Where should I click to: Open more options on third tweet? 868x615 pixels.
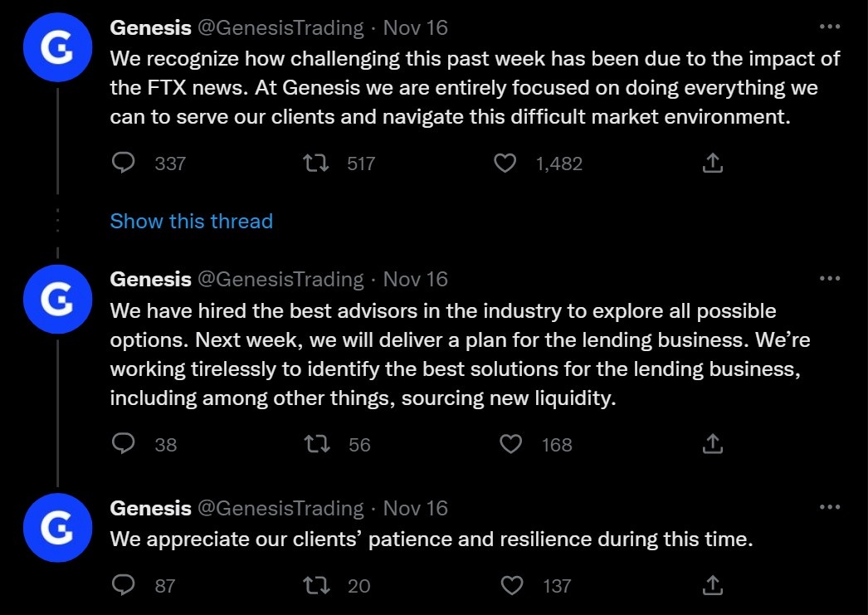coord(829,507)
